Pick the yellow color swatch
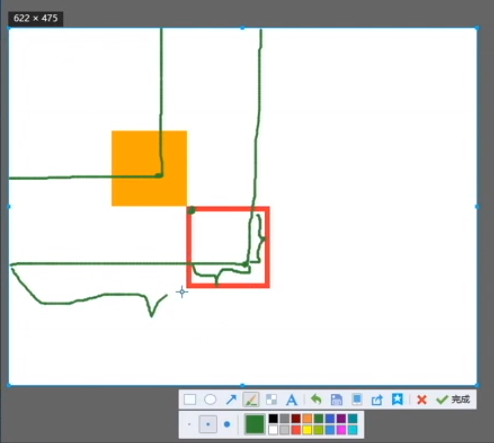The image size is (494, 443). click(x=307, y=430)
